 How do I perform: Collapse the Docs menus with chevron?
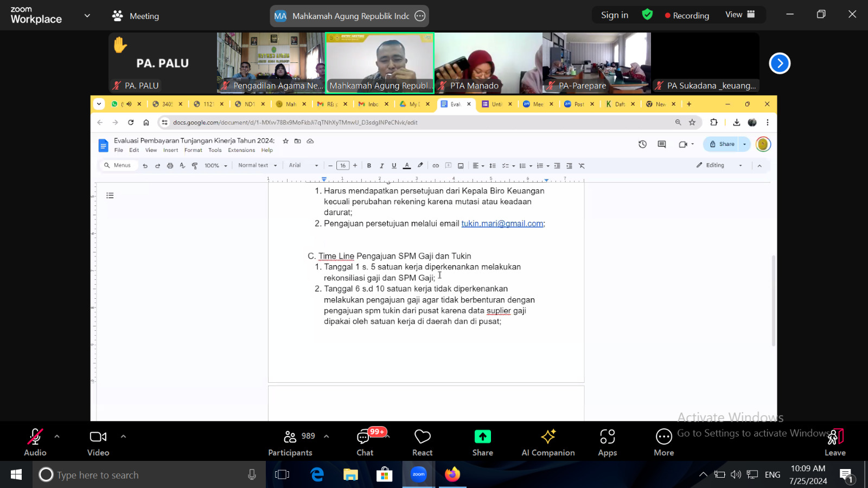tap(759, 166)
